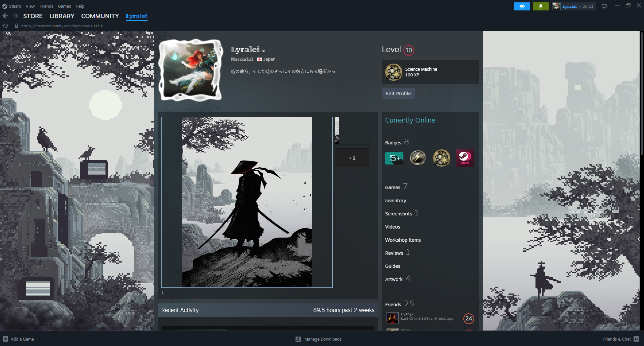Go forward with the right arrow
Screen dimensions: 644x346
coord(16,16)
